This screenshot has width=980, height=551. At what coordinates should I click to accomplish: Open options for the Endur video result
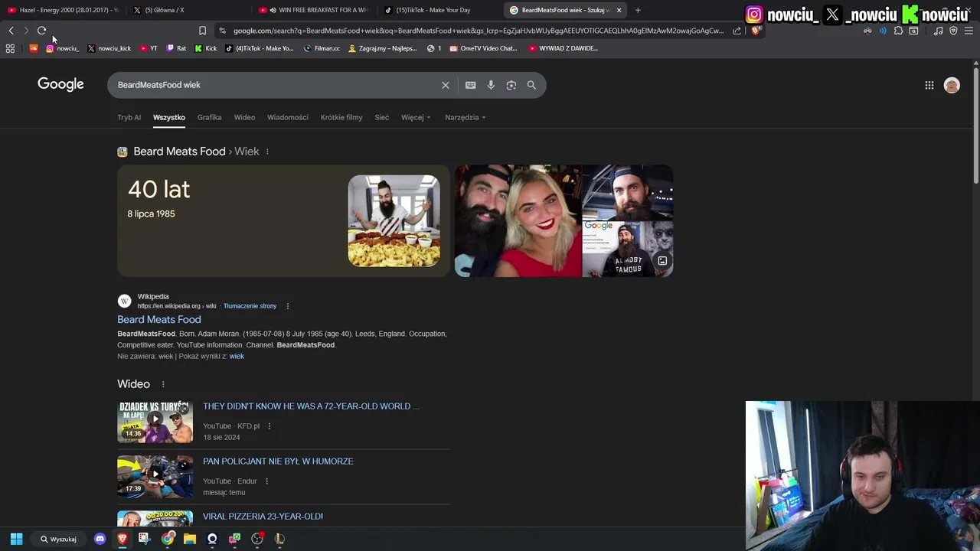pos(266,481)
